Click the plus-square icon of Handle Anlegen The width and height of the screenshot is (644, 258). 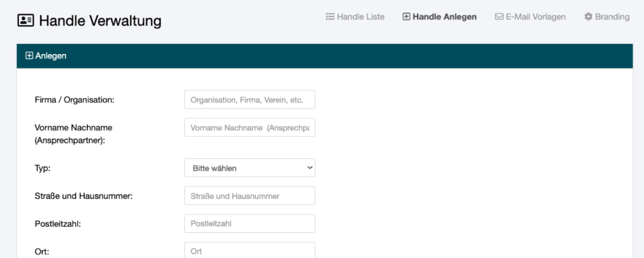coord(406,17)
